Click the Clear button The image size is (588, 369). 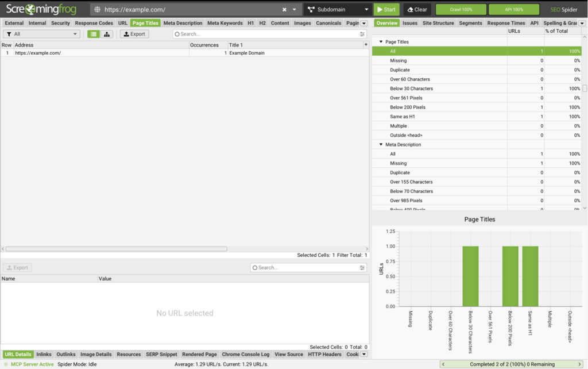click(x=417, y=9)
